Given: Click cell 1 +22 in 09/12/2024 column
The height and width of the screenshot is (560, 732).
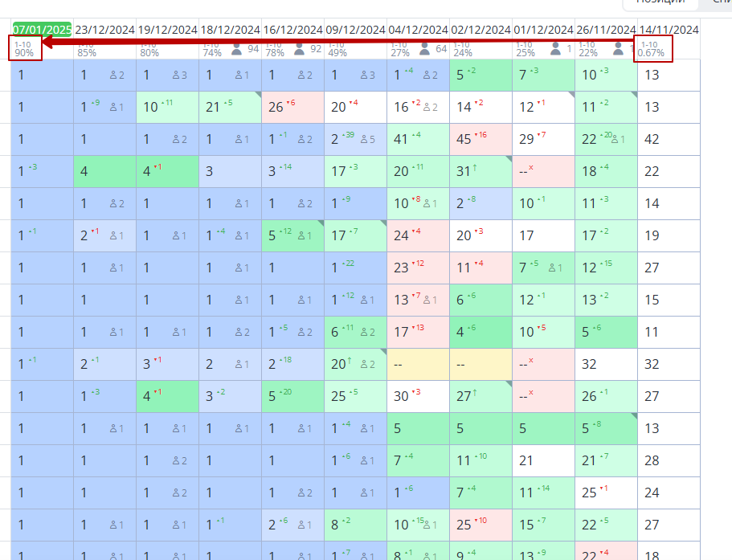Looking at the screenshot, I should click(355, 268).
